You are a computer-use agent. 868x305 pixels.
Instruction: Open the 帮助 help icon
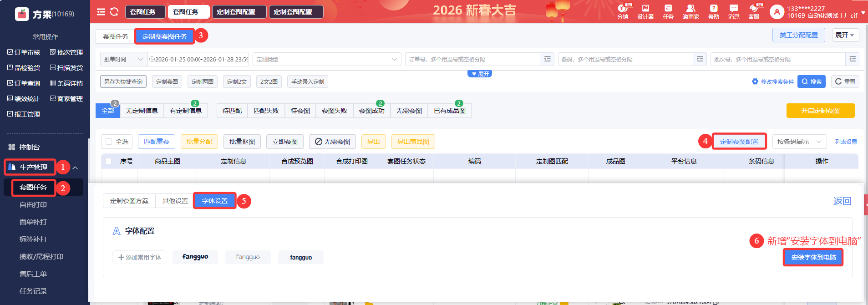coord(713,12)
